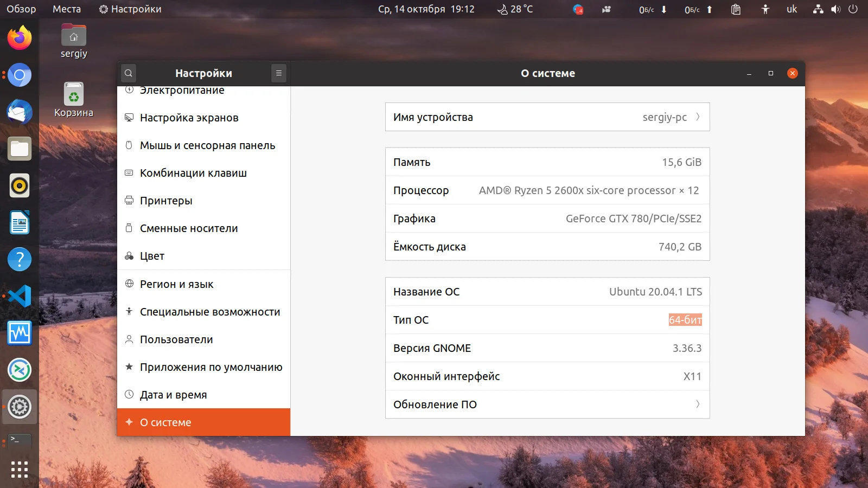Click the red-blue tray application icon
Viewport: 868px width, 488px height.
tap(578, 9)
